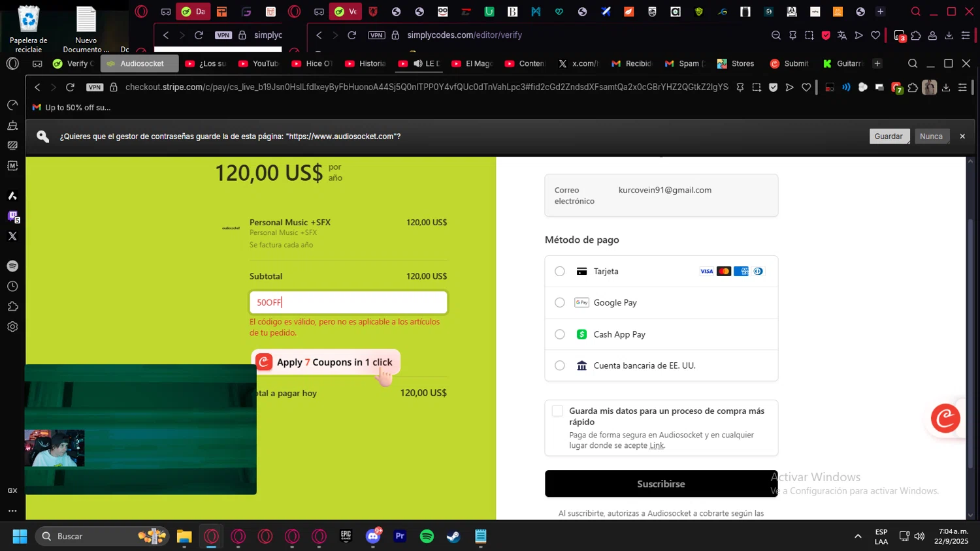980x551 pixels.
Task: Select Cash App Pay payment radio
Action: pyautogui.click(x=560, y=334)
